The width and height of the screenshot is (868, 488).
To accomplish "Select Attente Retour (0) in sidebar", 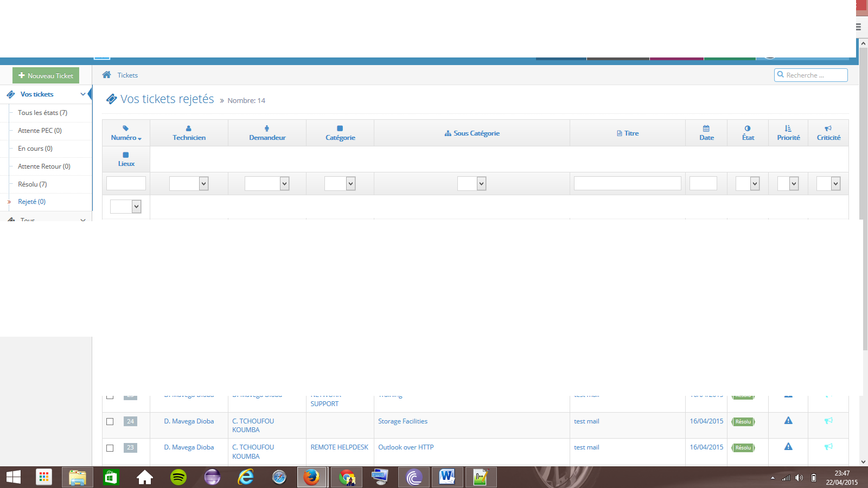I will pos(44,166).
